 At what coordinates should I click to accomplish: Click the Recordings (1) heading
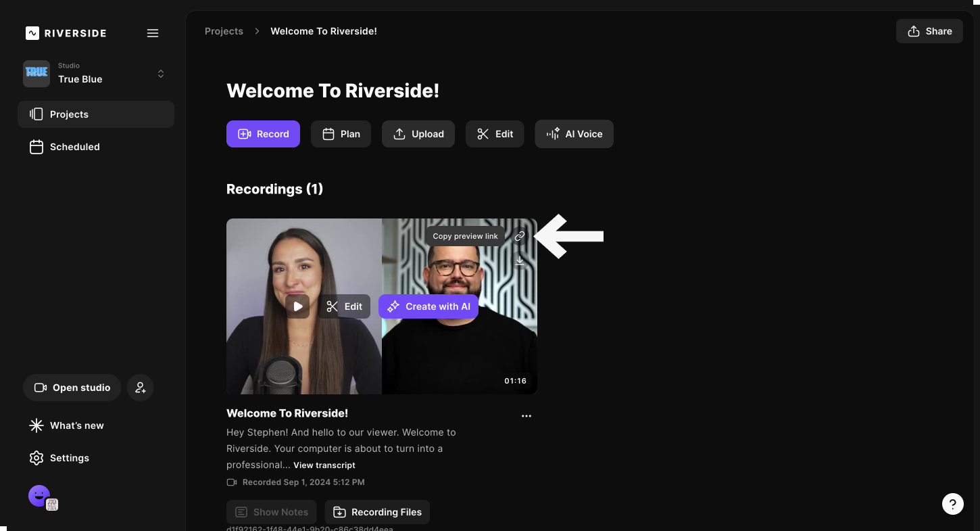[275, 189]
